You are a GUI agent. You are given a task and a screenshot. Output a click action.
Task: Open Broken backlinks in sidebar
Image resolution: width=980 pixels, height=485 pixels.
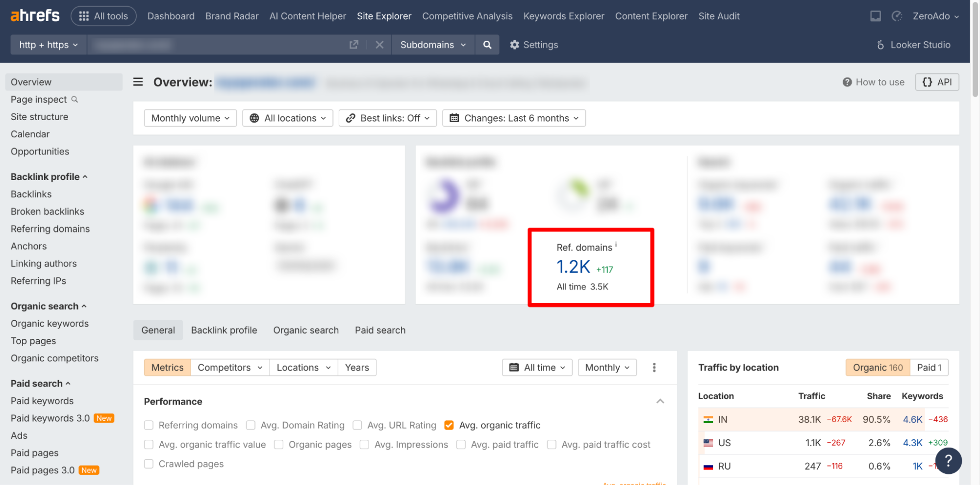(x=48, y=211)
